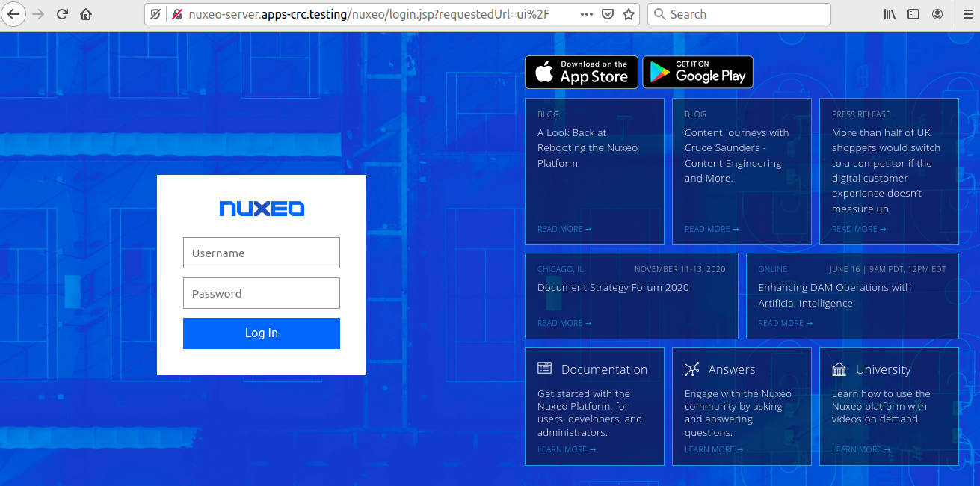Viewport: 980px width, 486px height.
Task: Click the 'ONLINE' event label
Action: (773, 269)
